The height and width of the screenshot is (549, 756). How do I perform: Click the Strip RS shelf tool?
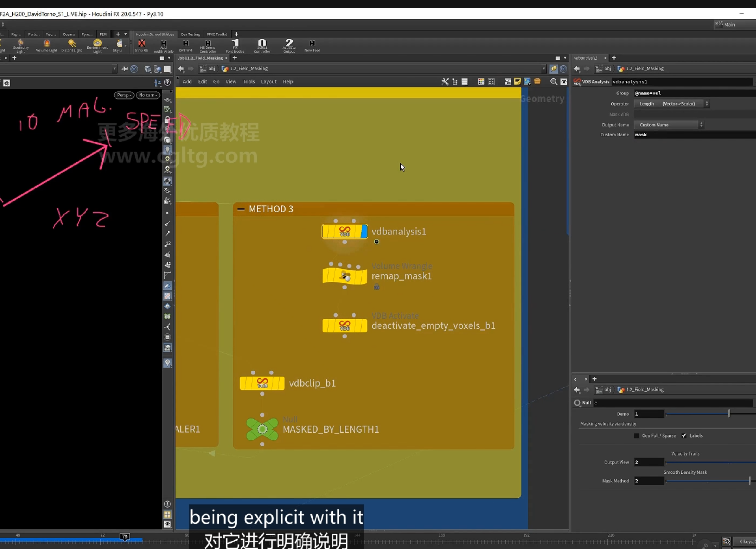142,46
